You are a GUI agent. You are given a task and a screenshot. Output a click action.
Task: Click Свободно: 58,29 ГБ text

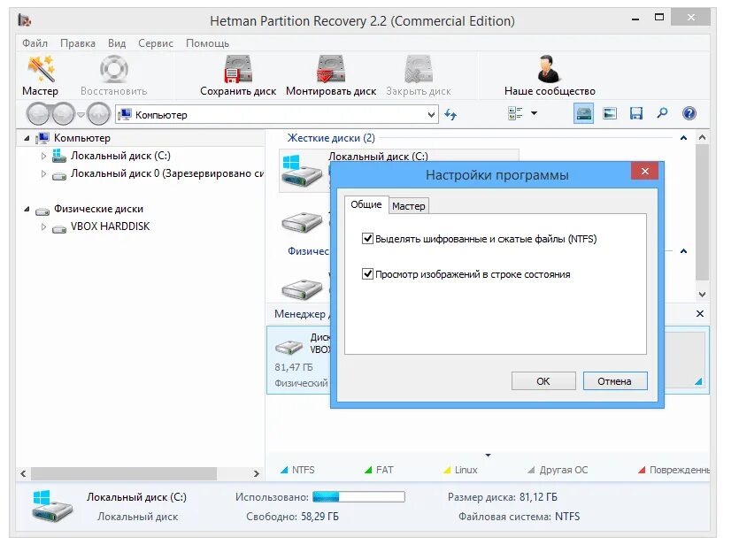coord(292,517)
